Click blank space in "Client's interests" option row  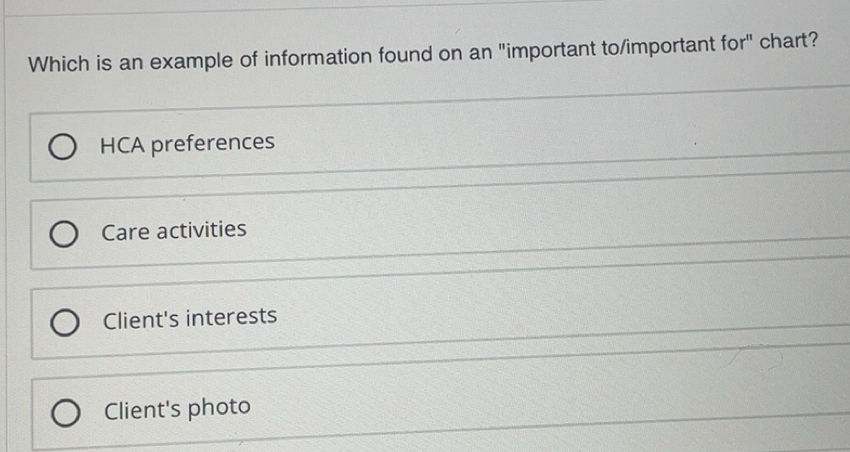[560, 320]
